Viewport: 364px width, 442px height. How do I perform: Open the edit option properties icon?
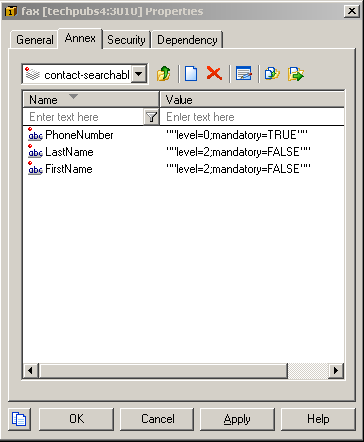(244, 74)
